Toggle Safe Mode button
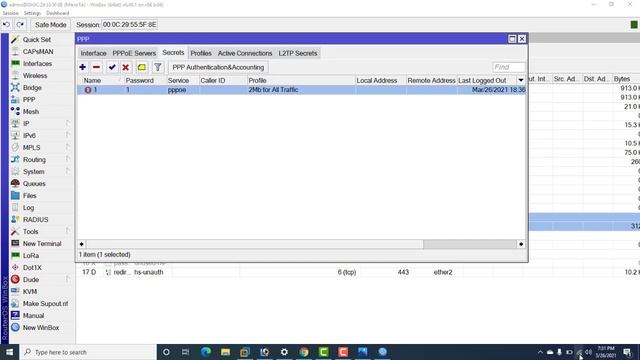640x360 pixels. coord(50,25)
